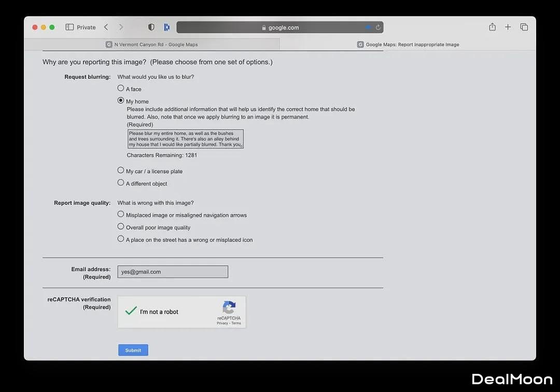Open a new tab with plus icon
Screen dimensions: 560x392
[x=508, y=27]
